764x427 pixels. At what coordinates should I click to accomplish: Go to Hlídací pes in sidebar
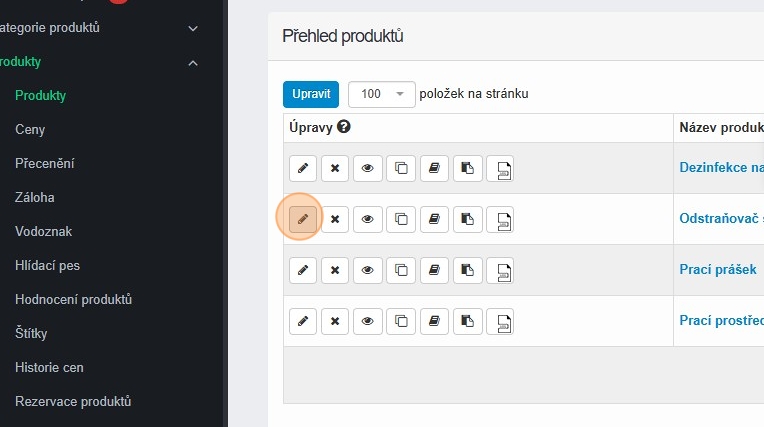(x=47, y=266)
